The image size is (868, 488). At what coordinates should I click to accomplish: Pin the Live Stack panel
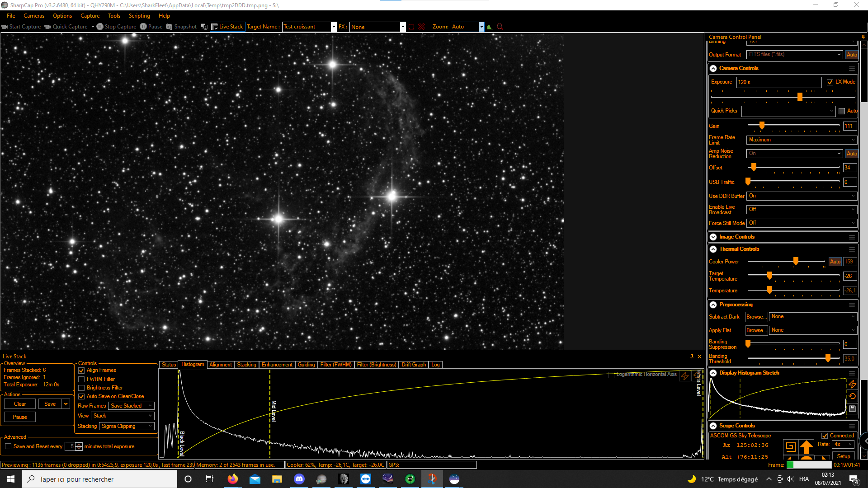point(692,357)
